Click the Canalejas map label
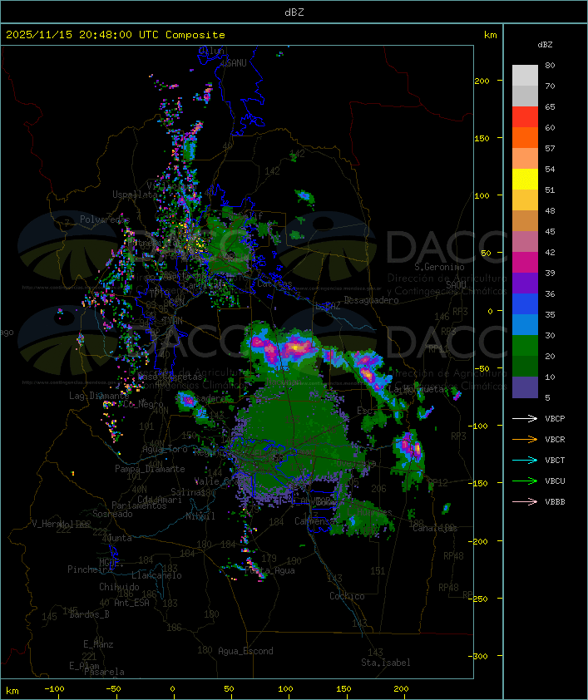 [x=435, y=528]
